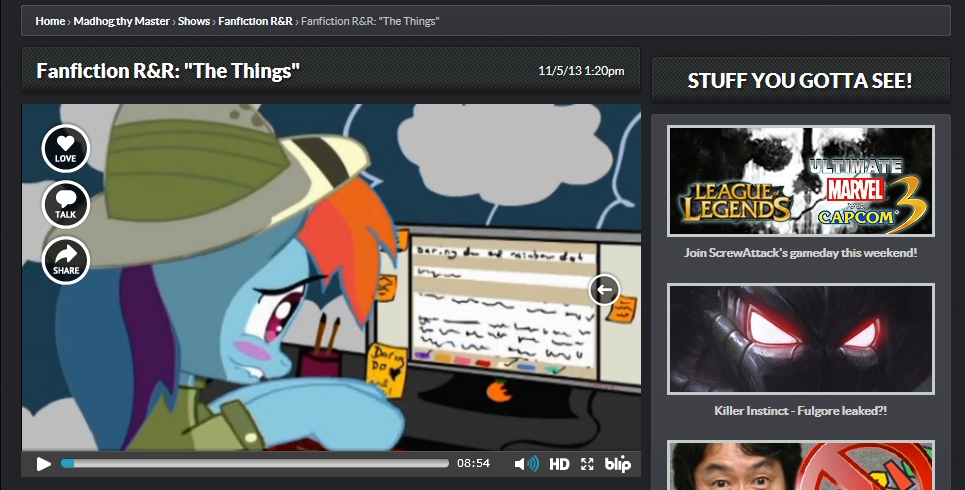Click the 08:54 video duration

tap(473, 464)
